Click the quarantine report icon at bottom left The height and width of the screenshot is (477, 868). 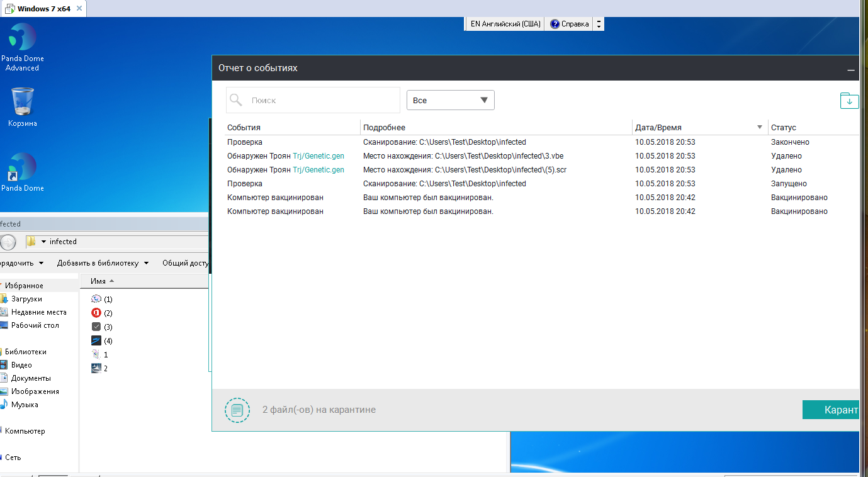237,410
